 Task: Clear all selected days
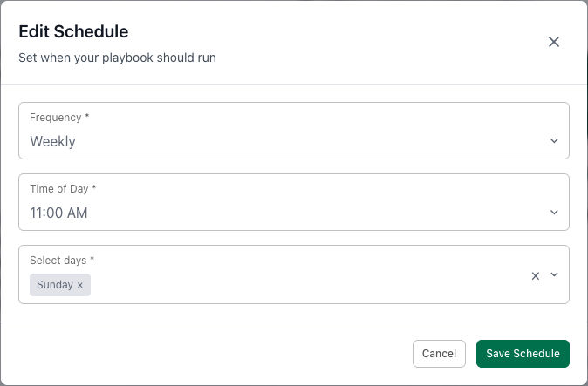click(536, 275)
